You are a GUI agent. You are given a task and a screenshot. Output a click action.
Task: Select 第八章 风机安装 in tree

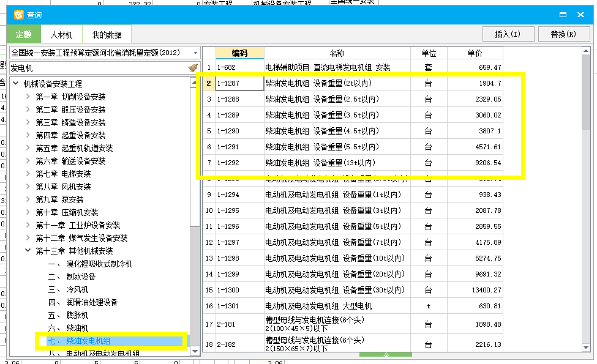[63, 187]
